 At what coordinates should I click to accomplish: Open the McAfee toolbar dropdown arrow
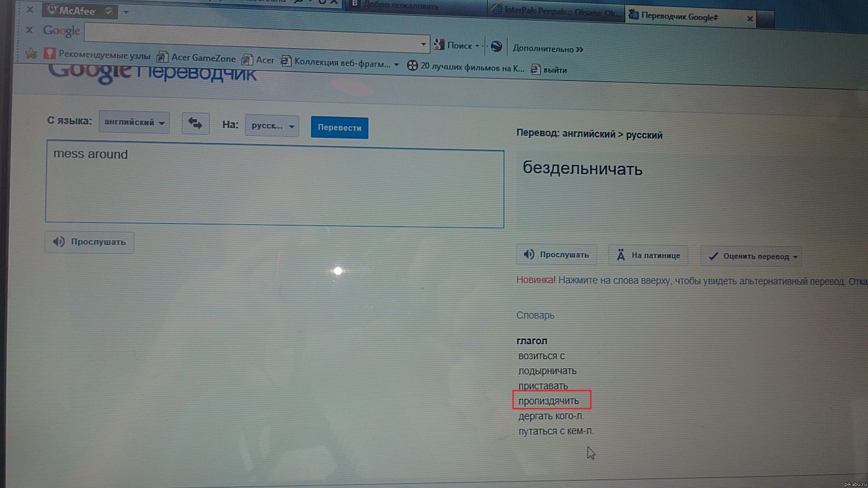click(x=126, y=11)
